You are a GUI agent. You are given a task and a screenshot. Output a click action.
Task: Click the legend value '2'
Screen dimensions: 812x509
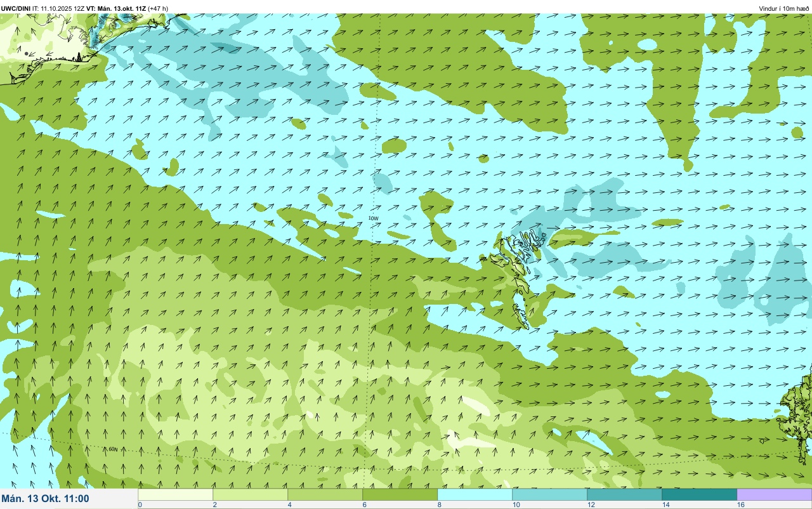point(214,505)
